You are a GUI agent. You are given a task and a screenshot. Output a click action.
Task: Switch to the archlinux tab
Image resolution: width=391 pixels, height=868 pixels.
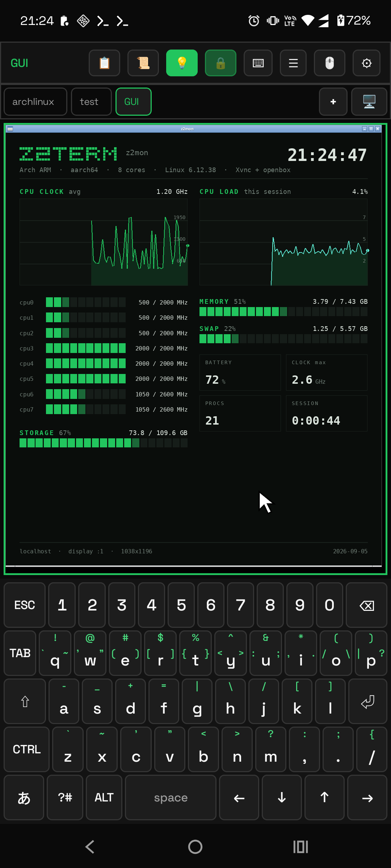tap(35, 102)
